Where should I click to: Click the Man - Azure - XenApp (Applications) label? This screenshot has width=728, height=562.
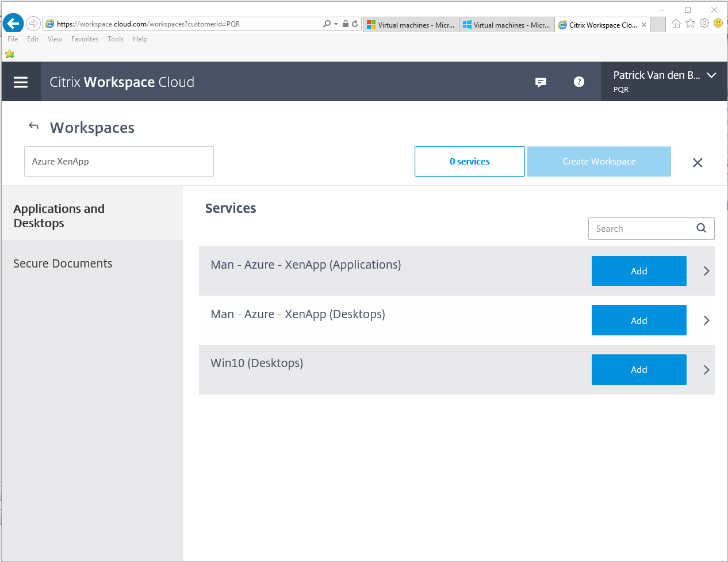(x=306, y=265)
